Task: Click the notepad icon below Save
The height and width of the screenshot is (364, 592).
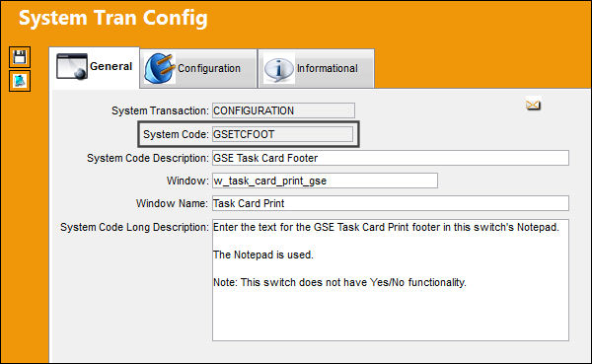Action: 20,81
